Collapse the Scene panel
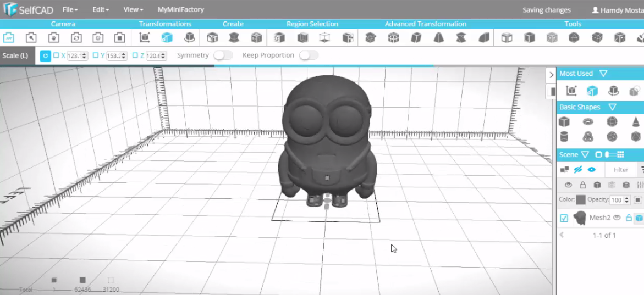 [585, 155]
